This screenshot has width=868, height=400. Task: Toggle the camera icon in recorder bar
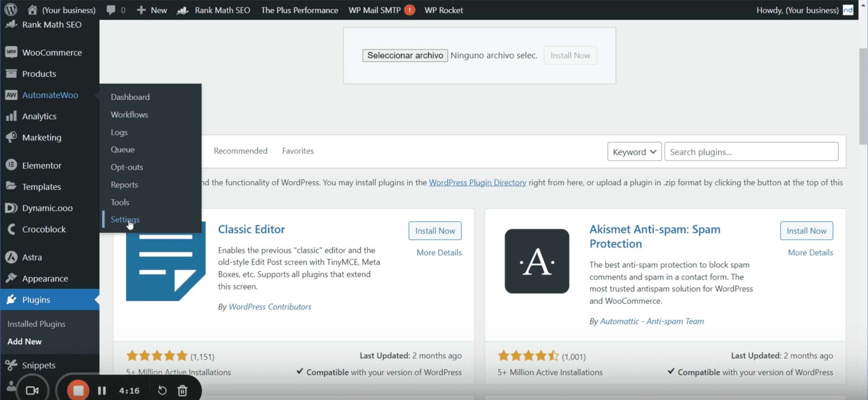32,391
